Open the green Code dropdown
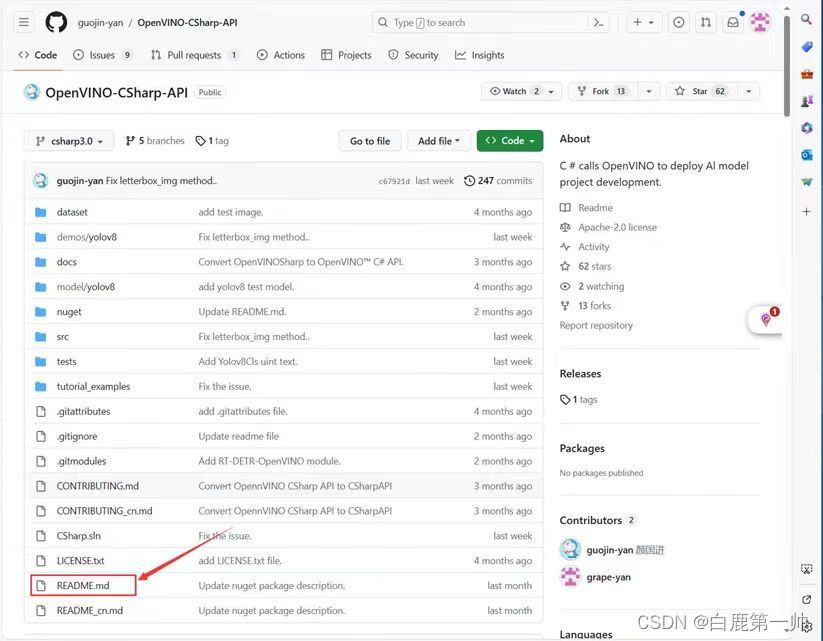823x641 pixels. pos(510,141)
